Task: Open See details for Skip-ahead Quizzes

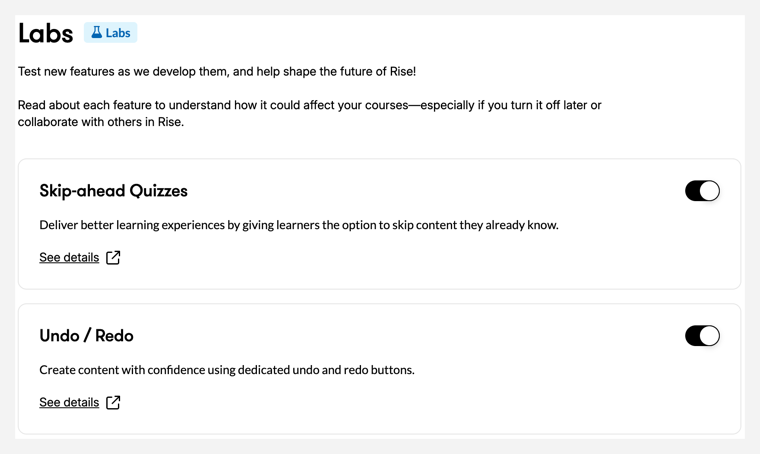Action: [69, 258]
